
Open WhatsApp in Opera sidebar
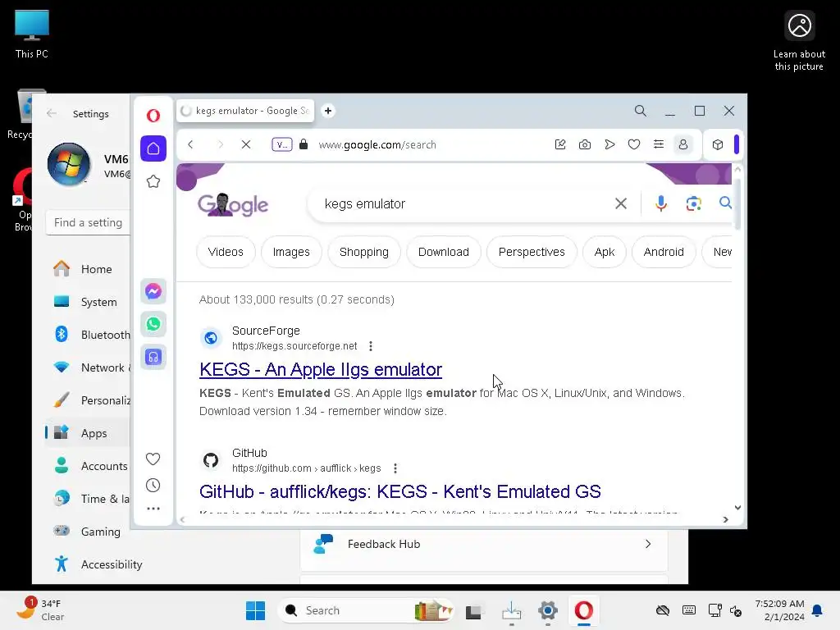[153, 323]
